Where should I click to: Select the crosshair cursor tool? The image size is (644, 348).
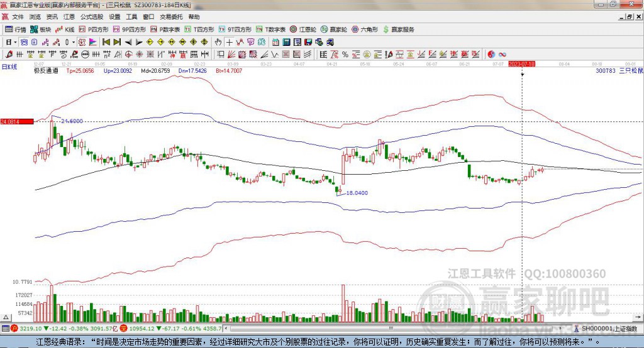(229, 42)
